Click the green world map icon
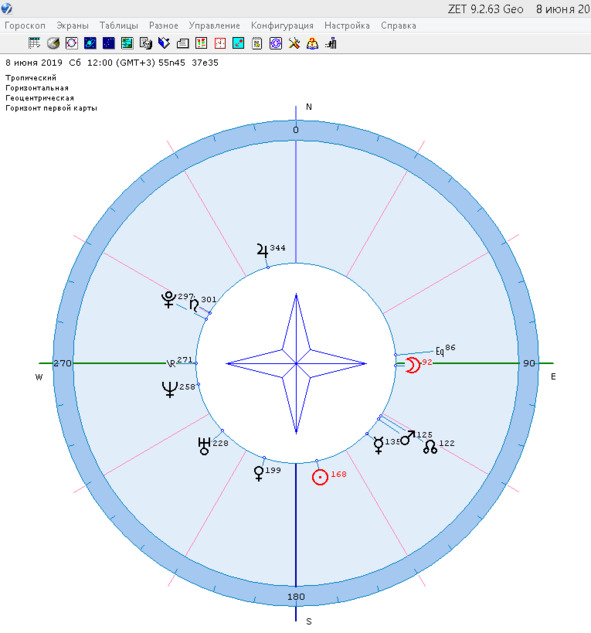The height and width of the screenshot is (633, 591). tap(127, 43)
